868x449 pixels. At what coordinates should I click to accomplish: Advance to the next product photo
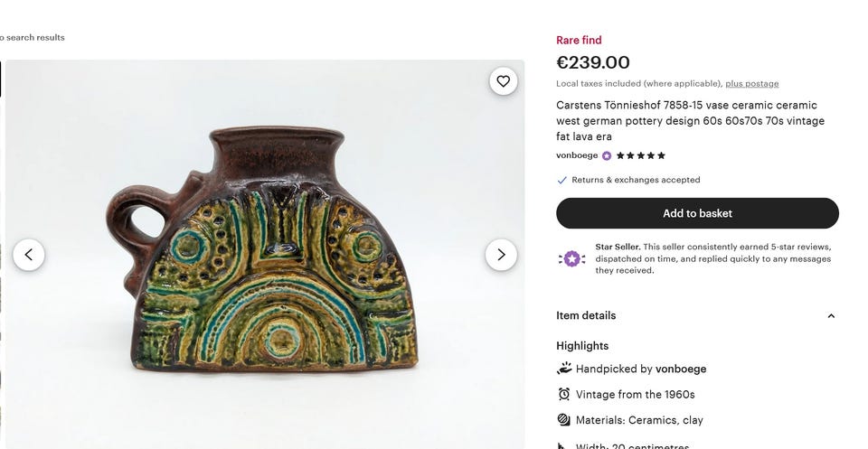[501, 255]
